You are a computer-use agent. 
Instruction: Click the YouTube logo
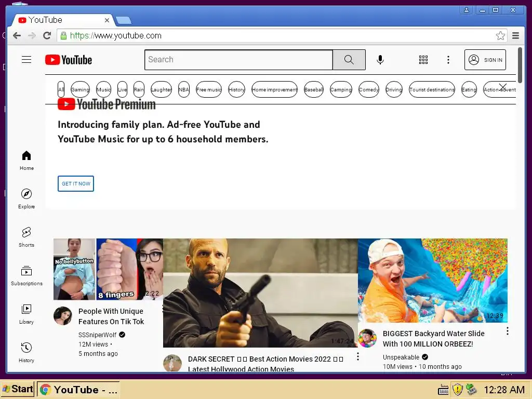pos(69,60)
